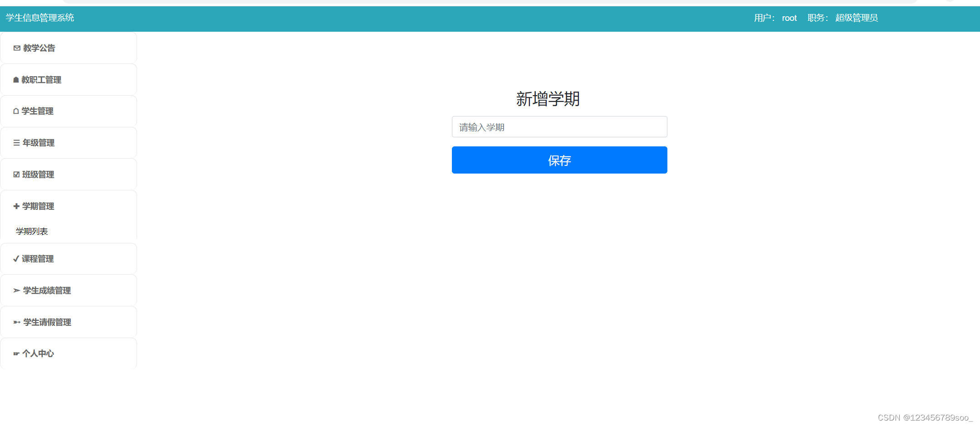980x426 pixels.
Task: Click the list icon beside 年级管理
Action: [x=16, y=143]
